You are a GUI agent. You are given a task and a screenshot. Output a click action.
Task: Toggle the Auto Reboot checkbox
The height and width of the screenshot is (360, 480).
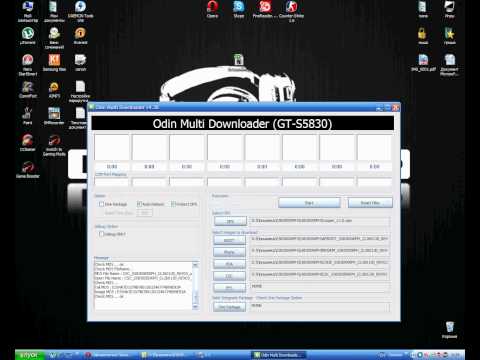[x=139, y=204]
